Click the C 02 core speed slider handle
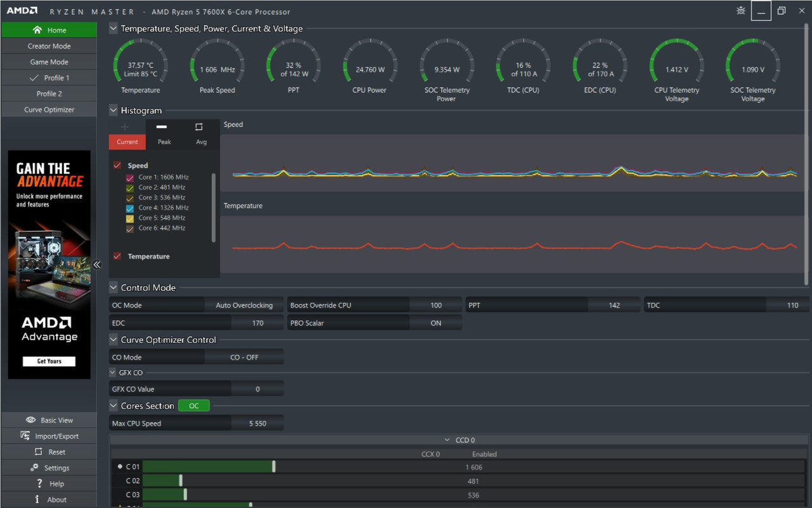812x508 pixels. tap(181, 481)
